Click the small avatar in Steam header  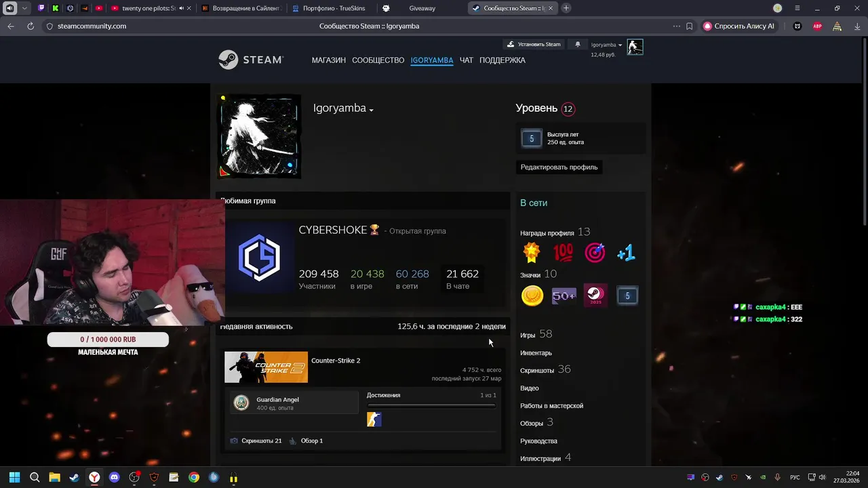(x=635, y=47)
